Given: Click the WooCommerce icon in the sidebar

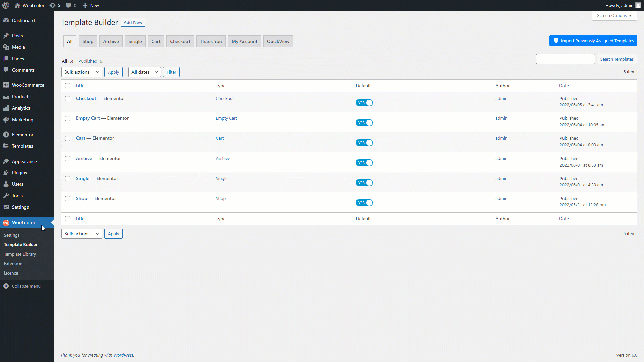Looking at the screenshot, I should pos(6,85).
